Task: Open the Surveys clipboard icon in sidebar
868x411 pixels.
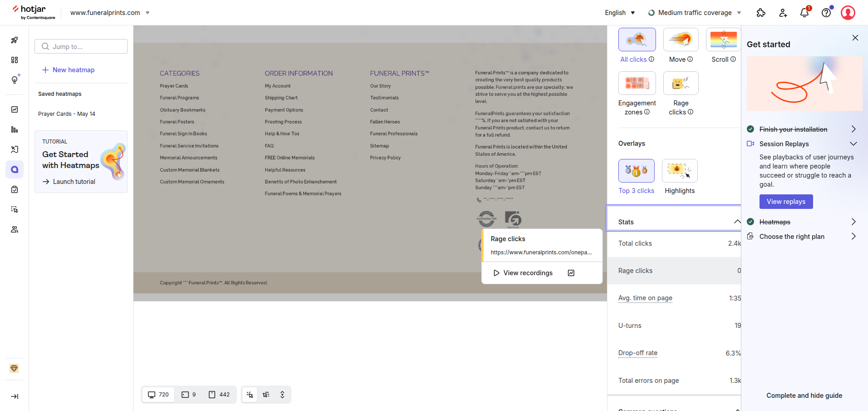Action: (15, 189)
